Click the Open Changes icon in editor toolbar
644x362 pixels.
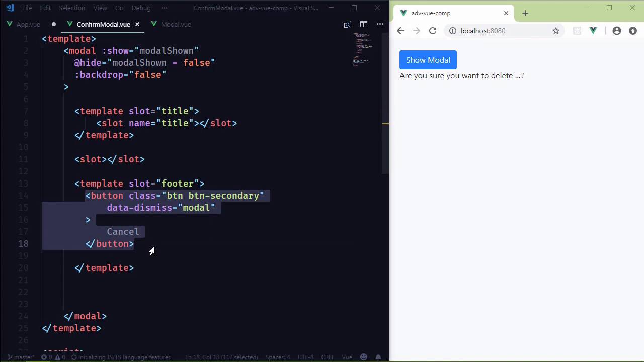point(347,24)
